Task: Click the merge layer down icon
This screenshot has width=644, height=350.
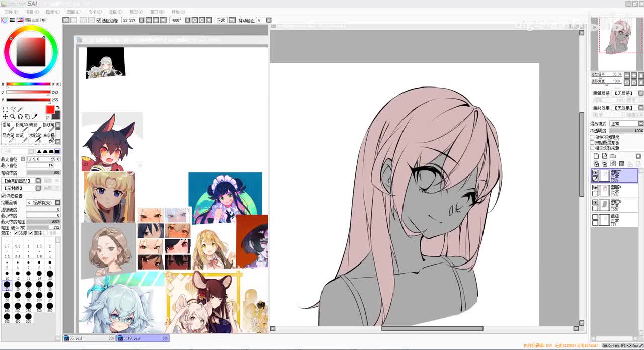Action: 605,163
